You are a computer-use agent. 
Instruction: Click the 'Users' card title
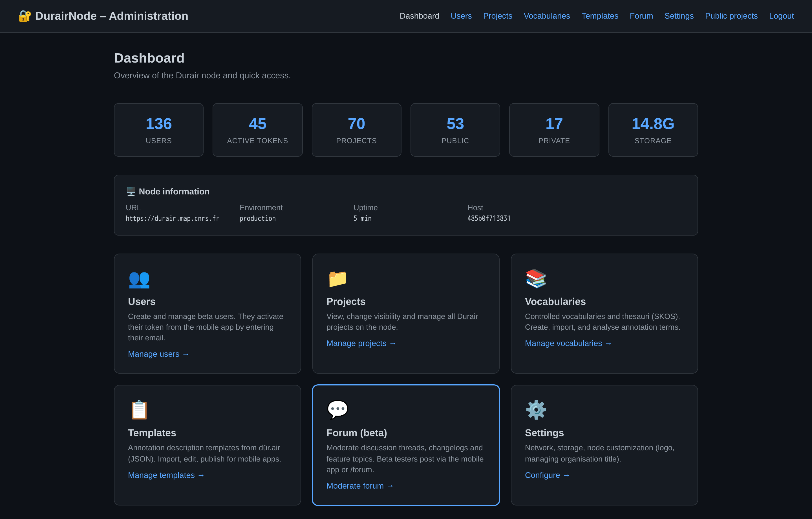[142, 301]
